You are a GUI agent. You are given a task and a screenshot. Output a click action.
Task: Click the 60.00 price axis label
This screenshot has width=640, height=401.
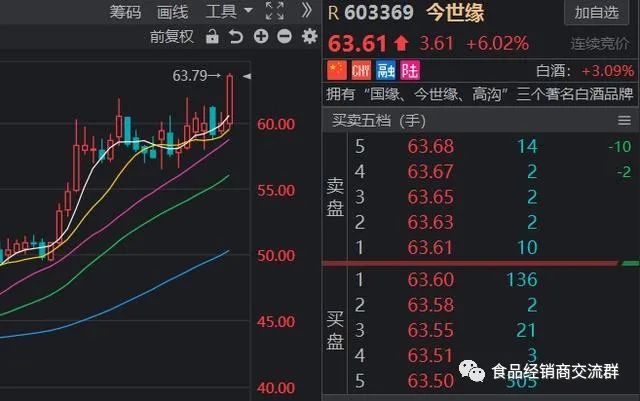[276, 124]
